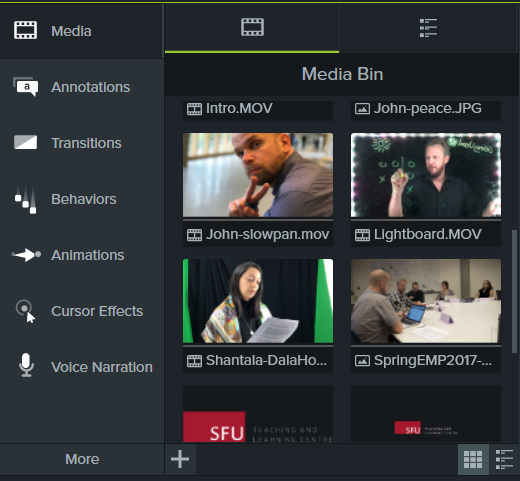Click the Media Bin vertical scrollbar
520x481 pixels.
point(514,291)
